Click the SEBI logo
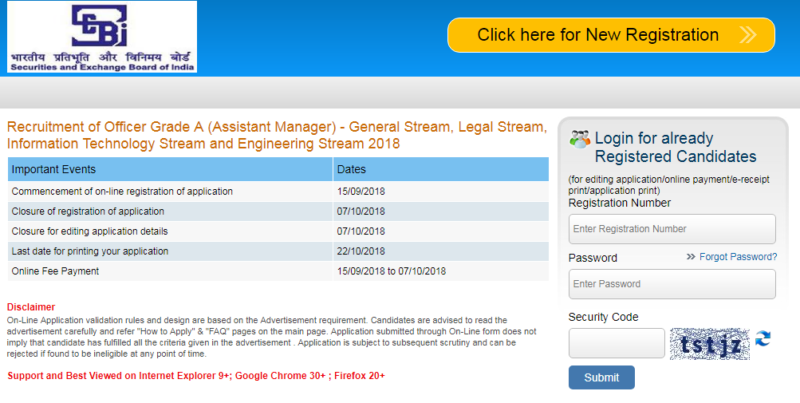 click(x=99, y=37)
